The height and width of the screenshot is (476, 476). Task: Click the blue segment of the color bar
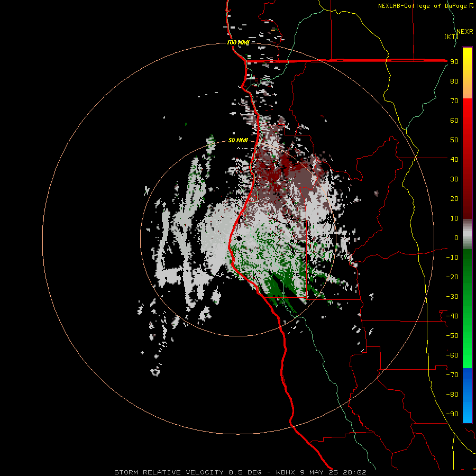[x=467, y=396]
